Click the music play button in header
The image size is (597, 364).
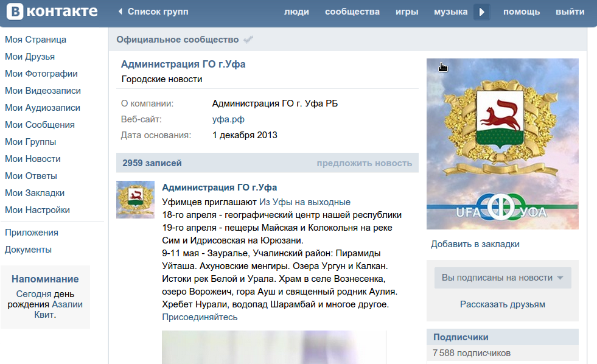481,12
